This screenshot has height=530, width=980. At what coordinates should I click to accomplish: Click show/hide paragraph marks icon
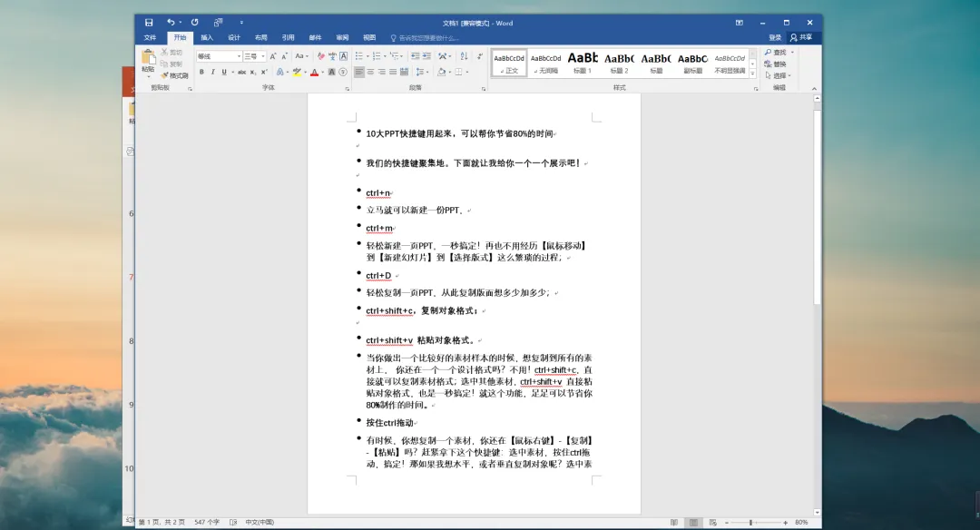[480, 56]
